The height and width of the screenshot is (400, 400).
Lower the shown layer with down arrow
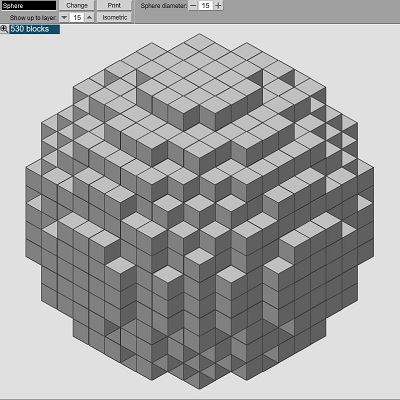pos(64,17)
